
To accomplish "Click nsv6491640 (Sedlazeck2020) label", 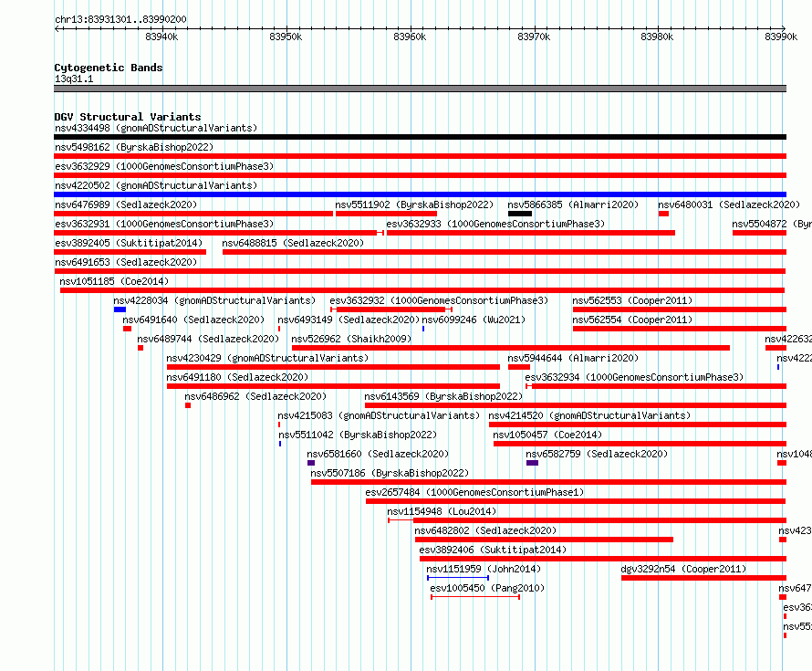I will tap(193, 320).
